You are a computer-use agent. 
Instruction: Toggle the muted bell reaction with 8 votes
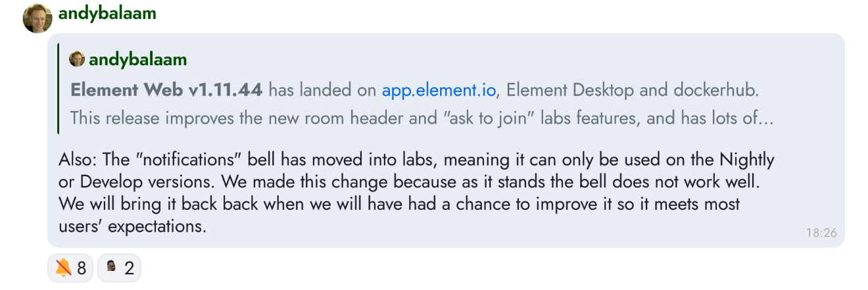pos(70,268)
